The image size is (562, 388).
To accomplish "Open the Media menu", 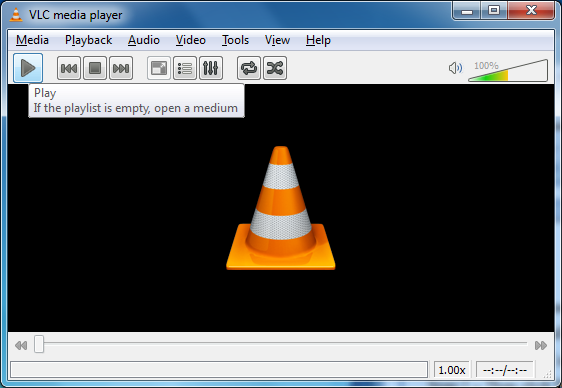I will tap(32, 40).
